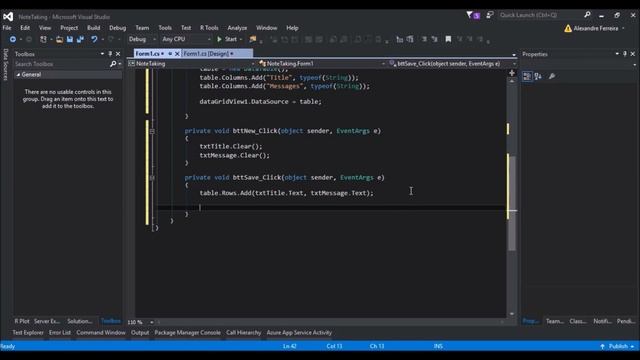Image resolution: width=640 pixels, height=360 pixels.
Task: Click the Visual Studio logo icon
Action: pos(8,17)
